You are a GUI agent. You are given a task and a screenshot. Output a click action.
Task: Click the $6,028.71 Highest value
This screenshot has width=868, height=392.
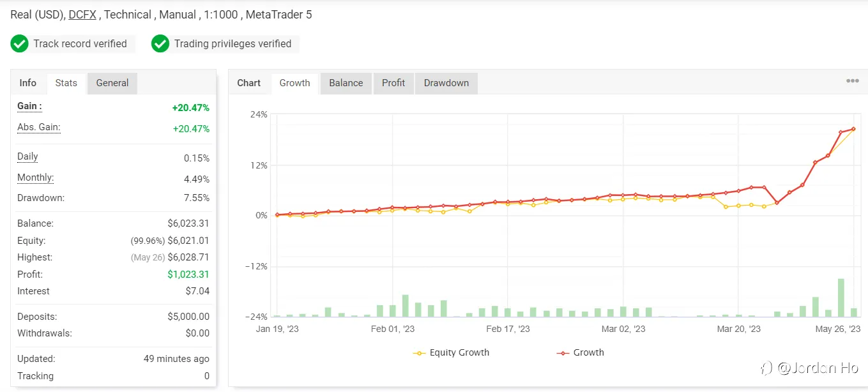coord(188,257)
